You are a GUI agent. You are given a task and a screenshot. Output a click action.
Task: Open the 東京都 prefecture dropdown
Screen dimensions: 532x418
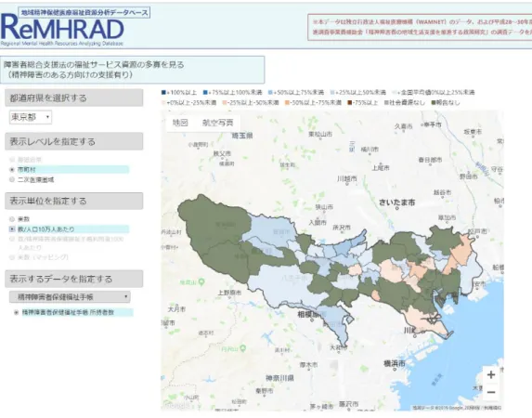pos(31,117)
